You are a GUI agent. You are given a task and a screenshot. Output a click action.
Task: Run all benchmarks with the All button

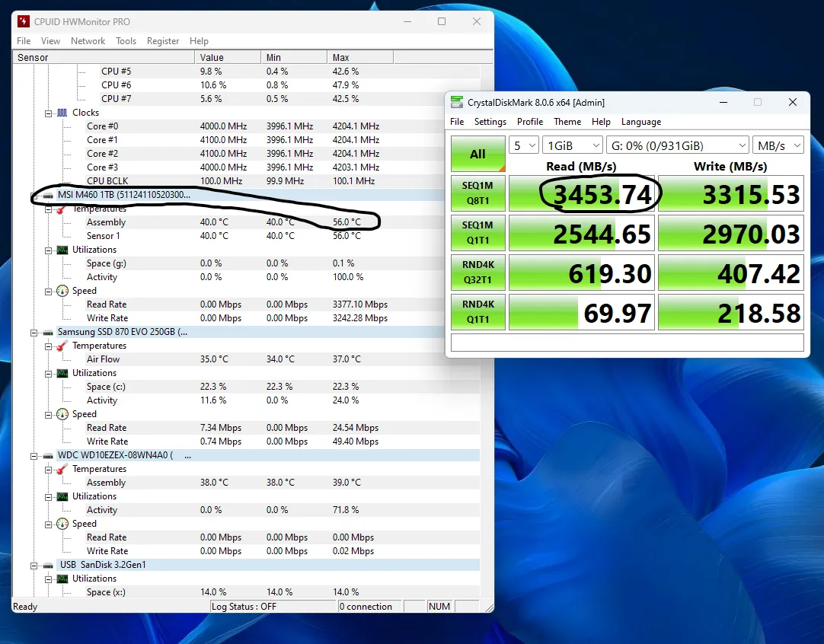477,155
